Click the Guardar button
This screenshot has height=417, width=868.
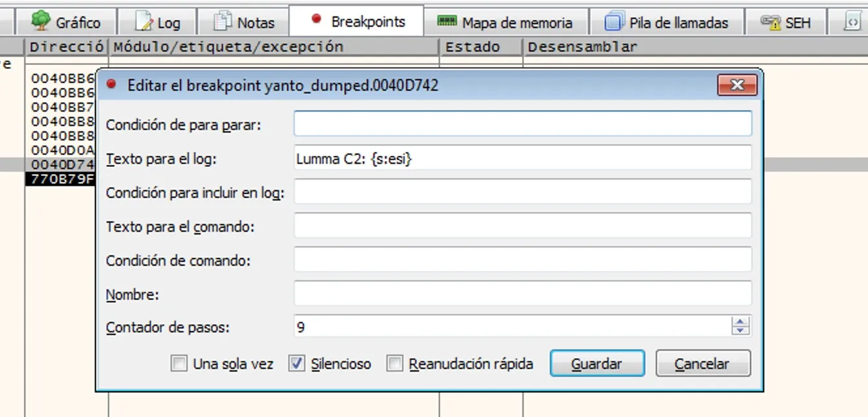(597, 364)
